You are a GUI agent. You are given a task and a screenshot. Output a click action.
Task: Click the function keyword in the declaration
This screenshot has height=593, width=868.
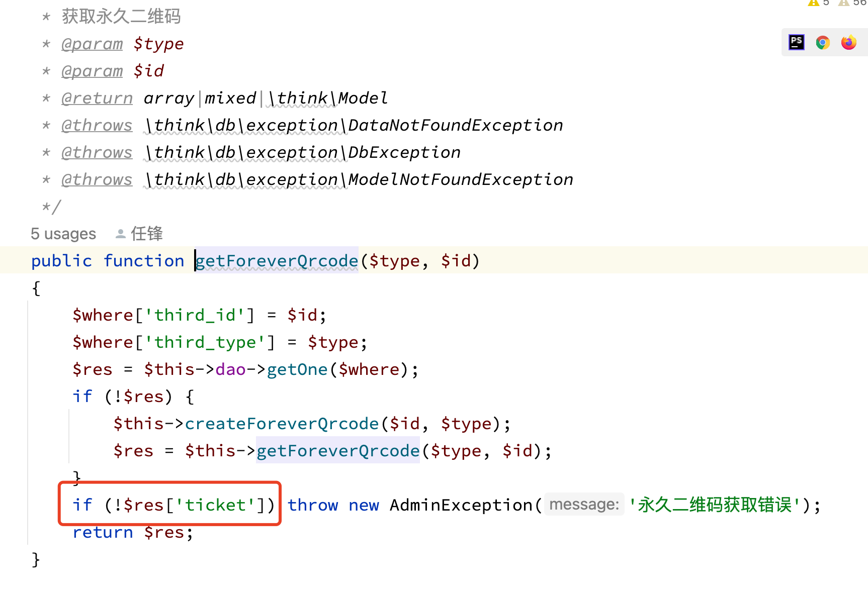tap(144, 261)
